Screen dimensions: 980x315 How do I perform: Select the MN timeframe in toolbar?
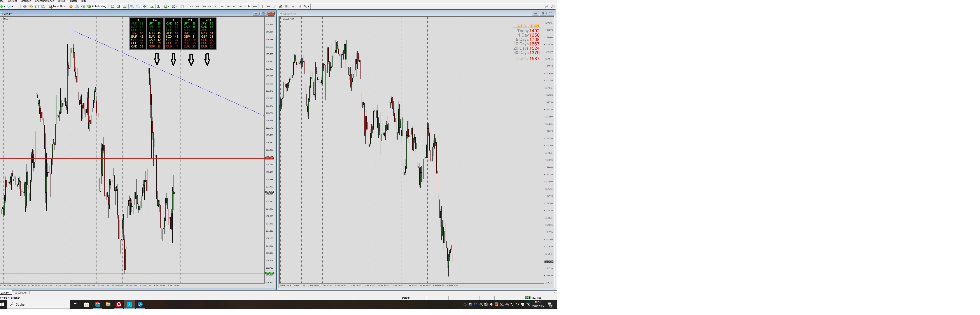[x=241, y=7]
